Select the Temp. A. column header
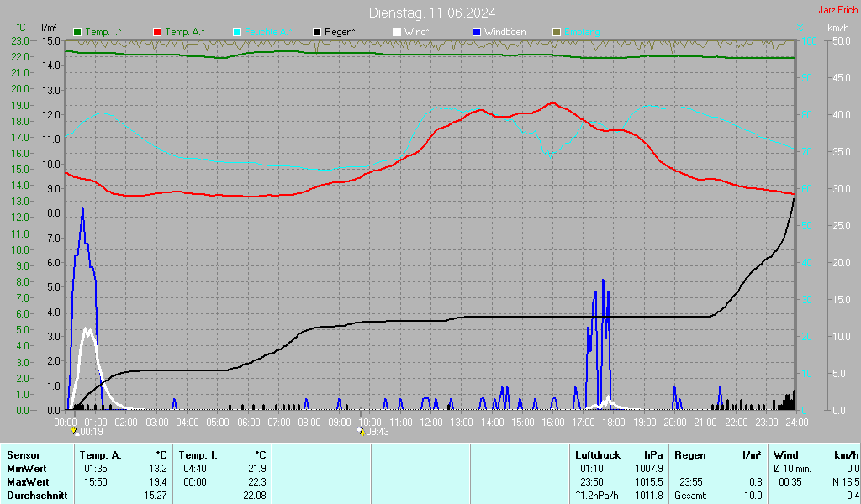Image resolution: width=861 pixels, height=504 pixels. [x=101, y=455]
